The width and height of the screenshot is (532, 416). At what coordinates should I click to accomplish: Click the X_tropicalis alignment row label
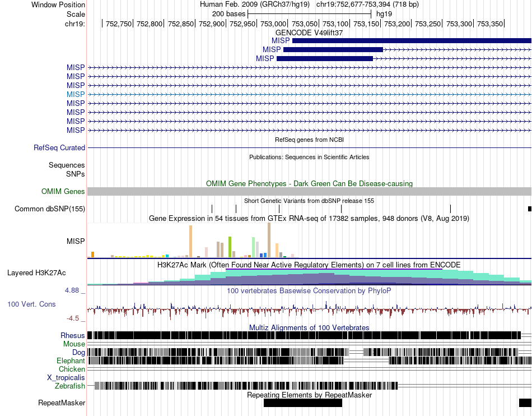pyautogui.click(x=66, y=378)
